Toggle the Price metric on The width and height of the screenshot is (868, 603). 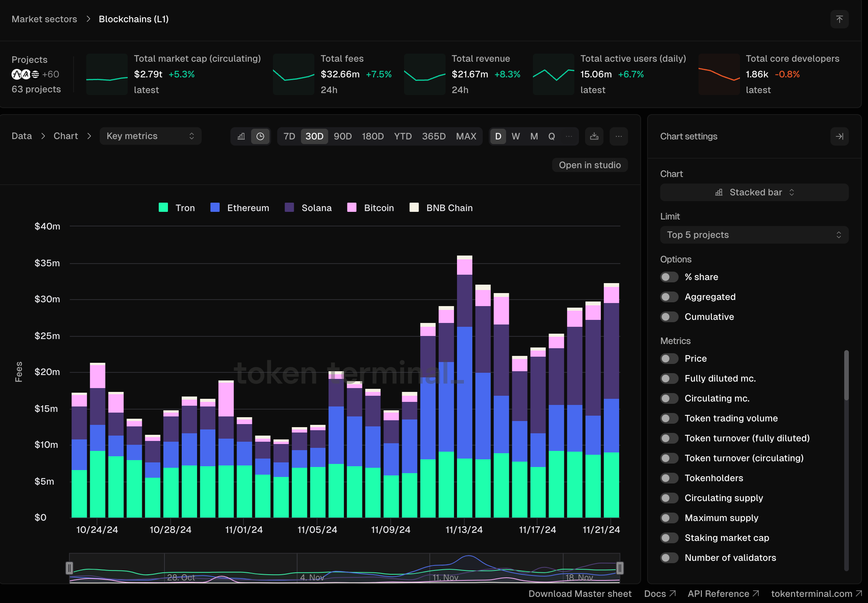(669, 359)
